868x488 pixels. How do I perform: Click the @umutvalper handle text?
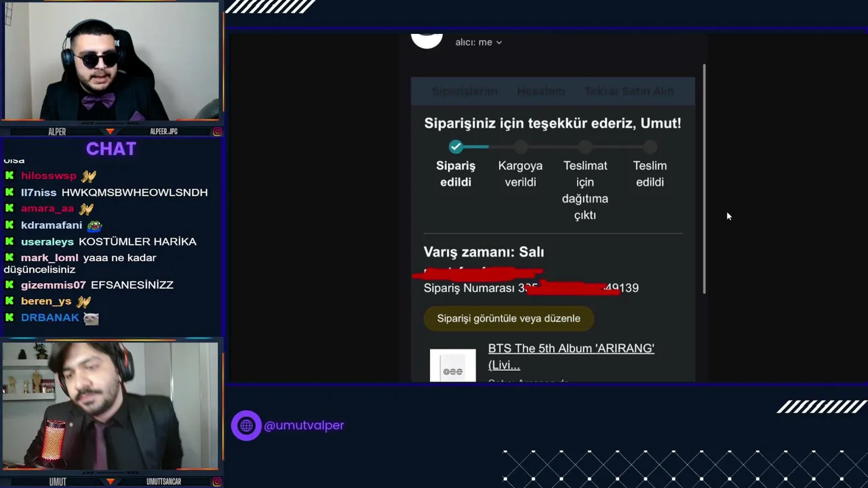(x=304, y=426)
